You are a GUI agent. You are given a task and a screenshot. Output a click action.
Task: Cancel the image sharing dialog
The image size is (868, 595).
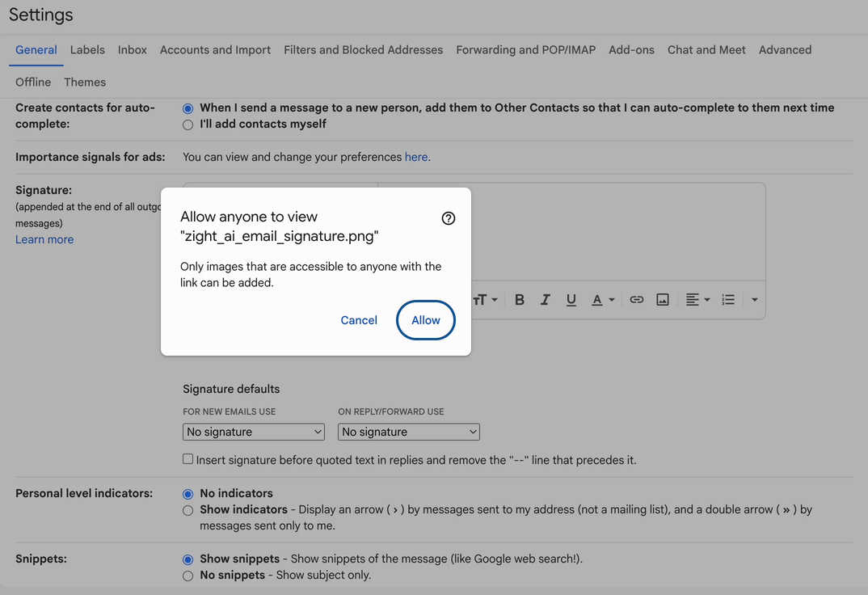coord(359,320)
